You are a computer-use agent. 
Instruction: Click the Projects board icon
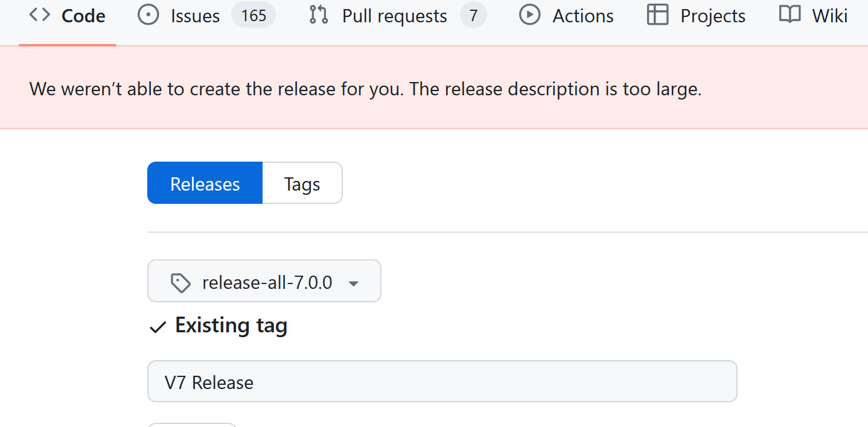click(657, 15)
